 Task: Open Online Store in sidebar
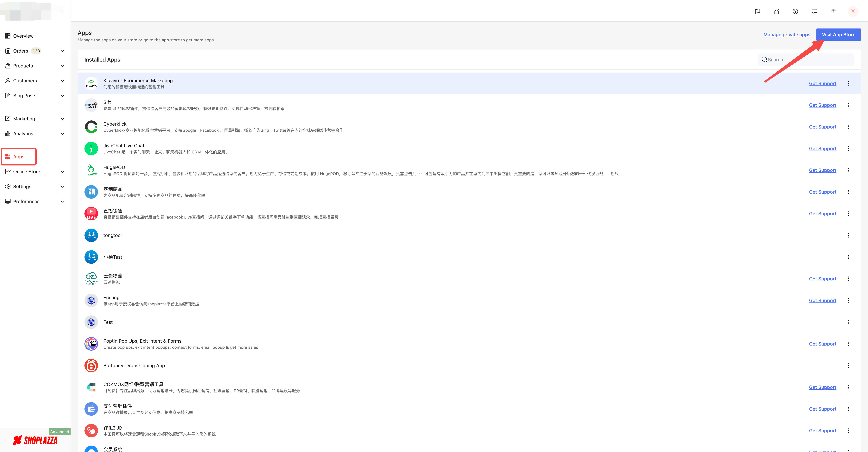27,172
